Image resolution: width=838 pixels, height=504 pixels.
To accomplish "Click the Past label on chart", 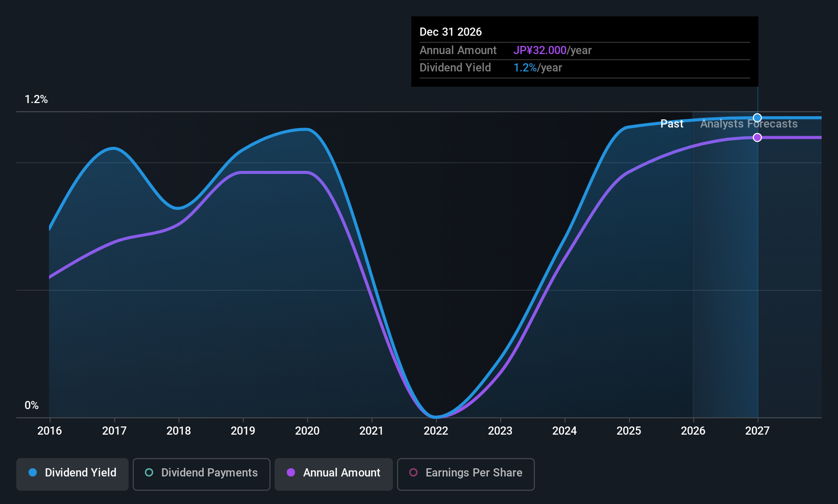I will (672, 124).
